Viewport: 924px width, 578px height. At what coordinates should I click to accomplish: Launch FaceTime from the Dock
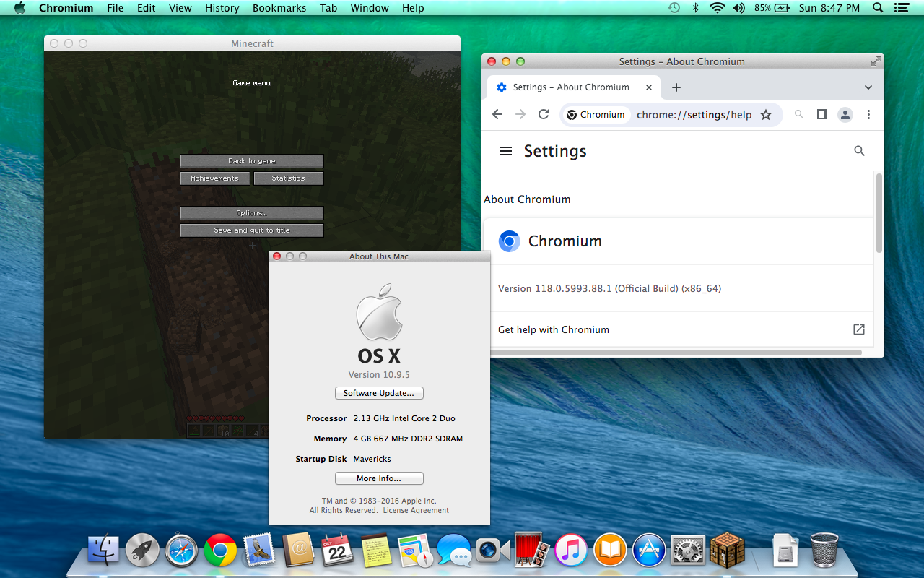pyautogui.click(x=493, y=551)
